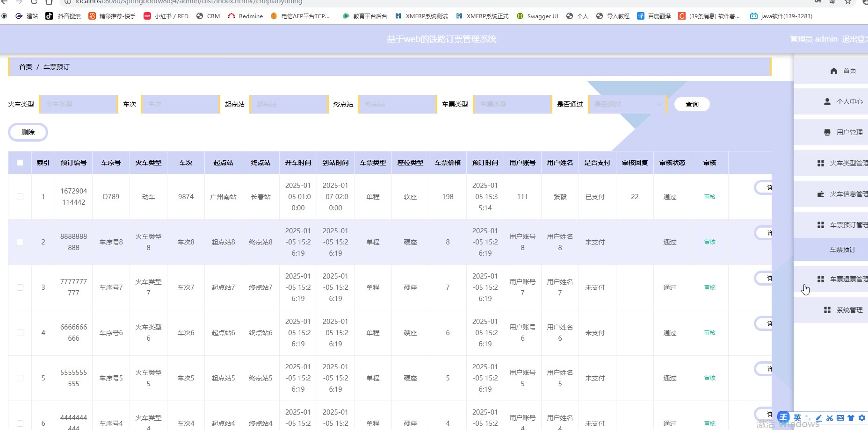868x430 pixels.
Task: Open the 电信AEP平台TCP bookmark
Action: pyautogui.click(x=300, y=16)
